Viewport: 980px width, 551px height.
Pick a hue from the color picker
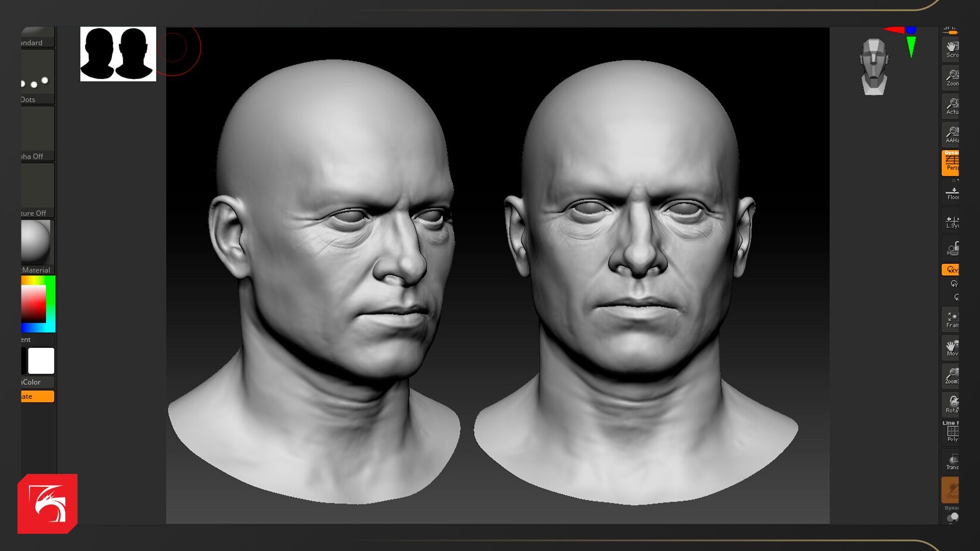coord(51,304)
